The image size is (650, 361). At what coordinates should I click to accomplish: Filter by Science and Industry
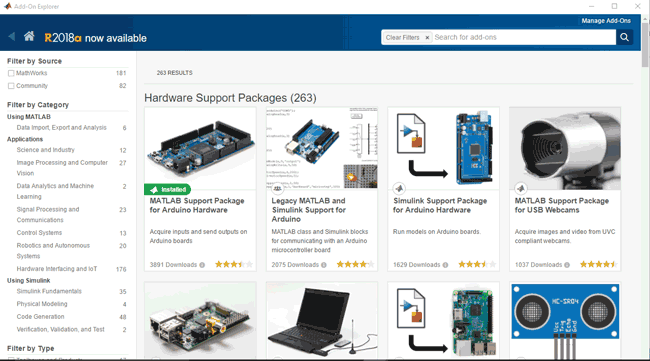tap(46, 150)
